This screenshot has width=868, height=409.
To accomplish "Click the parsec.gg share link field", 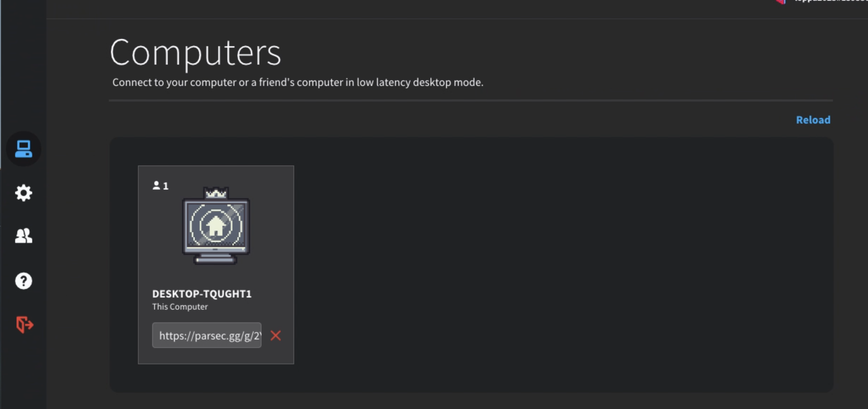I will coord(207,335).
